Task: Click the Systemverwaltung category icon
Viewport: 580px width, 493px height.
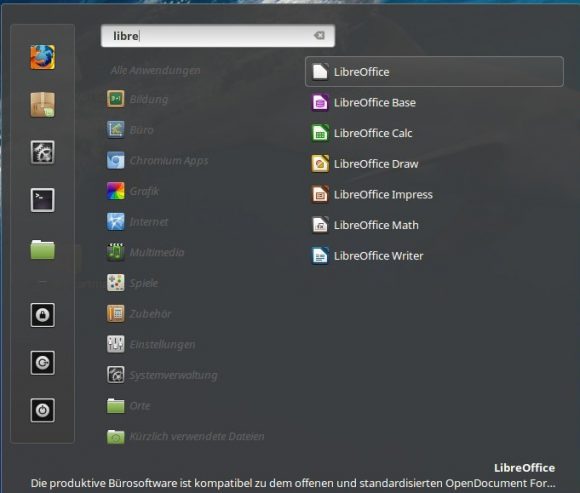Action: 116,375
